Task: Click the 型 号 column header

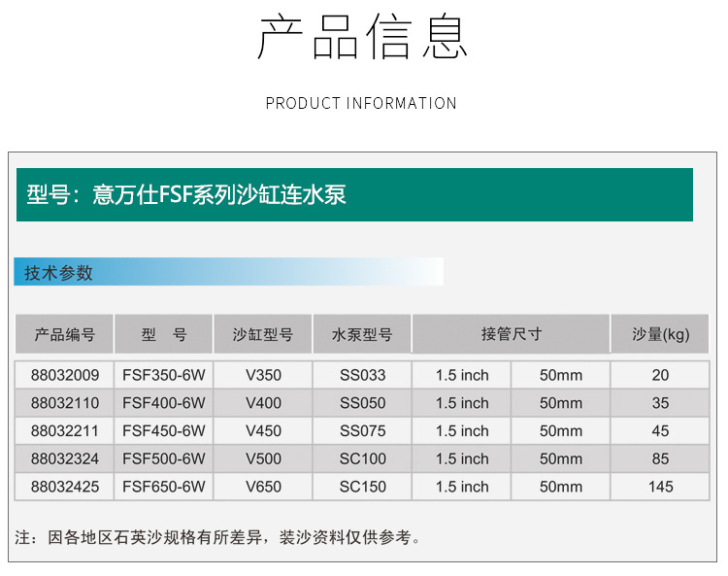Action: [x=164, y=334]
